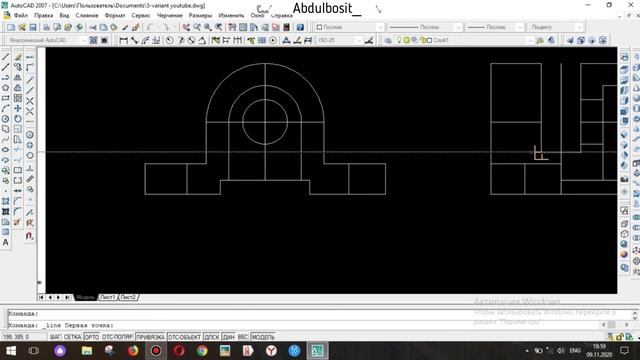Image resolution: width=640 pixels, height=360 pixels.
Task: Select the Mirror modify tool
Action: click(x=18, y=78)
